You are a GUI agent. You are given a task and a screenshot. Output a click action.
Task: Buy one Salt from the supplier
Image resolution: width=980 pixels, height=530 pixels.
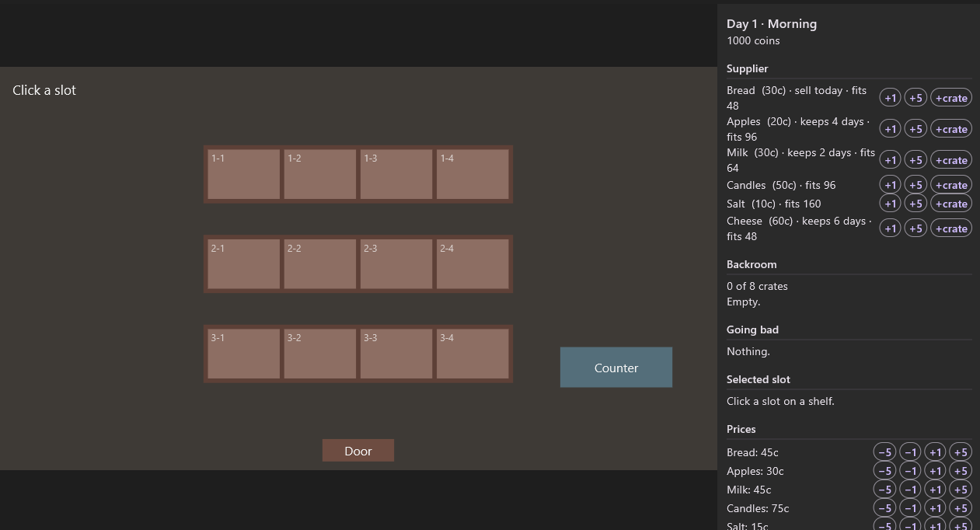point(891,204)
